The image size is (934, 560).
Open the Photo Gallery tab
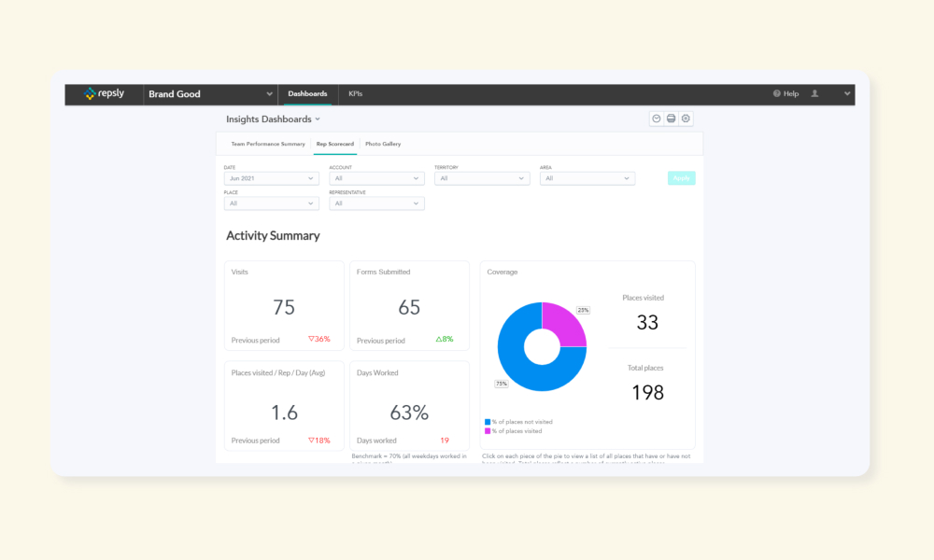[x=383, y=144]
